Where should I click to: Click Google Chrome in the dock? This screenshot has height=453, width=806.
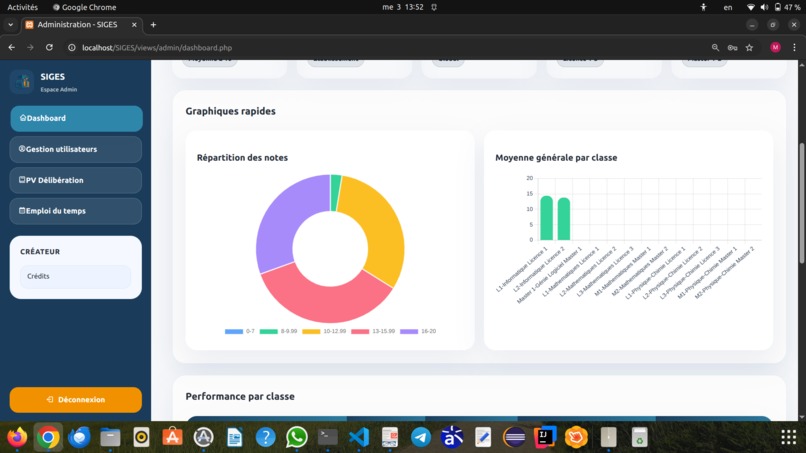click(48, 438)
